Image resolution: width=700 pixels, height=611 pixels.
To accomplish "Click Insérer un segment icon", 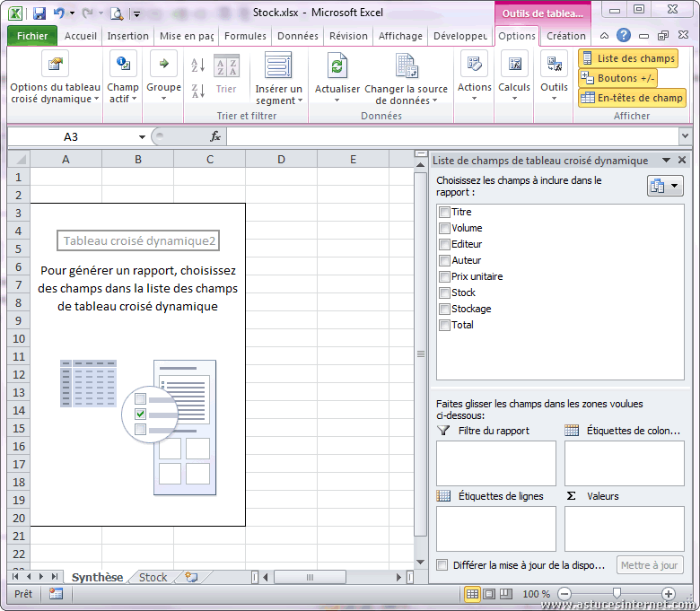I will click(278, 65).
